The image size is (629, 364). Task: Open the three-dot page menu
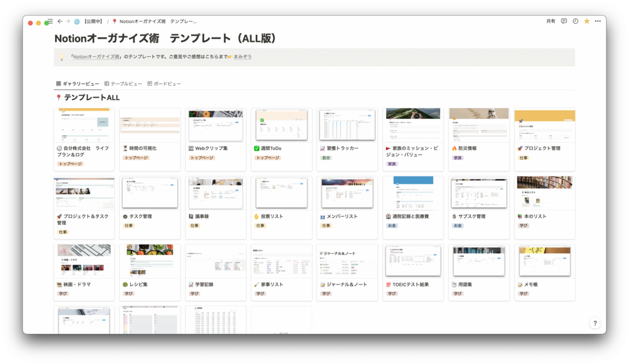tap(598, 21)
